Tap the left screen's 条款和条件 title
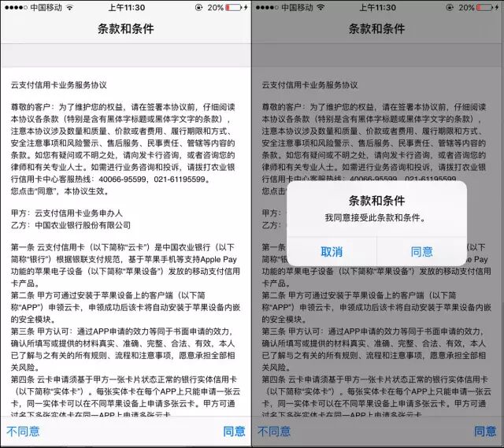Image resolution: width=504 pixels, height=448 pixels. tap(126, 29)
